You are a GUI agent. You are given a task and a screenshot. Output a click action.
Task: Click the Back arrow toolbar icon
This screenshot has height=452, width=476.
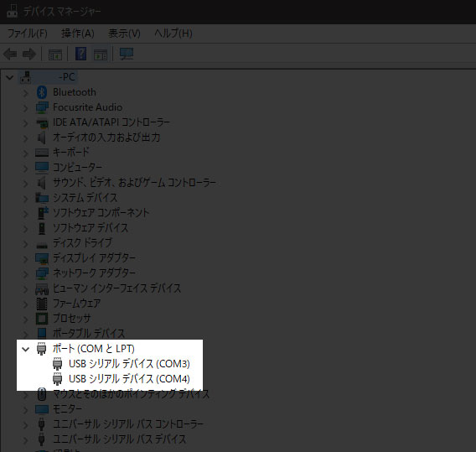coord(10,55)
